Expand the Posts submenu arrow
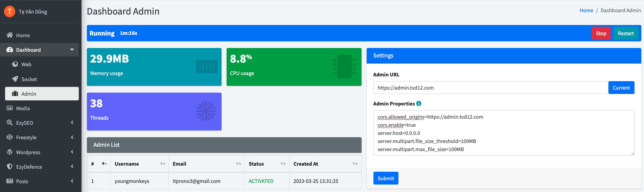This screenshot has width=644, height=192. point(72,181)
